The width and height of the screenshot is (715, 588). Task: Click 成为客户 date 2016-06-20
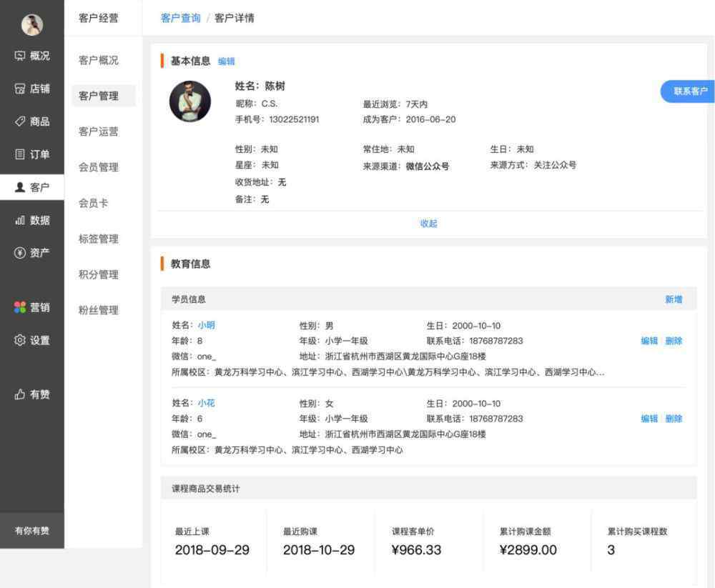[x=430, y=119]
